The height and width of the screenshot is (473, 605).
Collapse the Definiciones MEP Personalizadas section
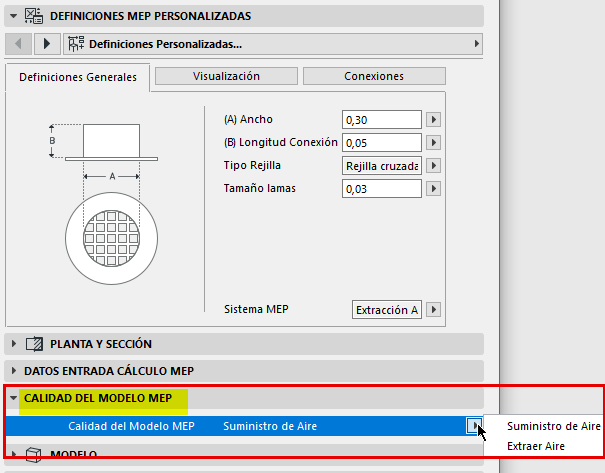tap(14, 16)
